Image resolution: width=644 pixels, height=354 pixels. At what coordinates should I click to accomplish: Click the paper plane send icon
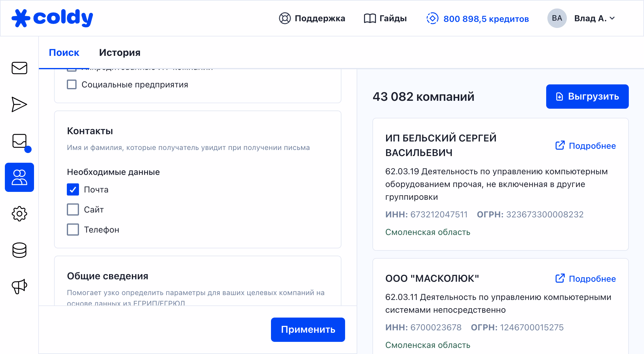click(19, 104)
